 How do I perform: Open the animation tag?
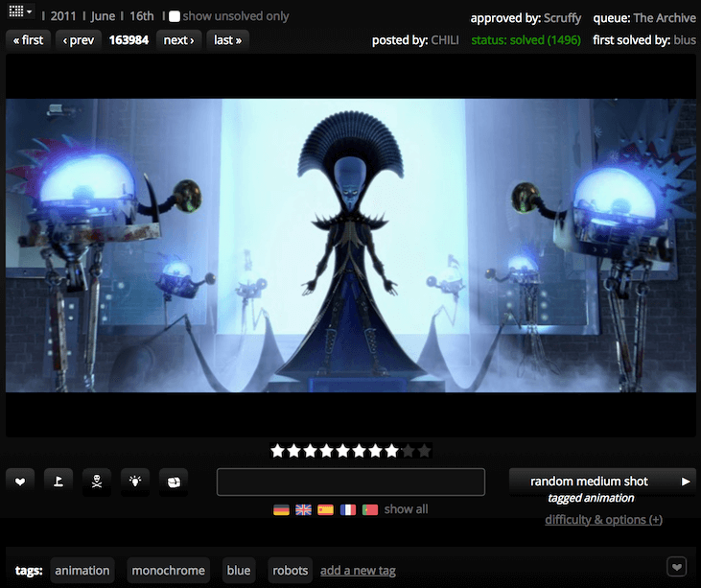tap(82, 570)
